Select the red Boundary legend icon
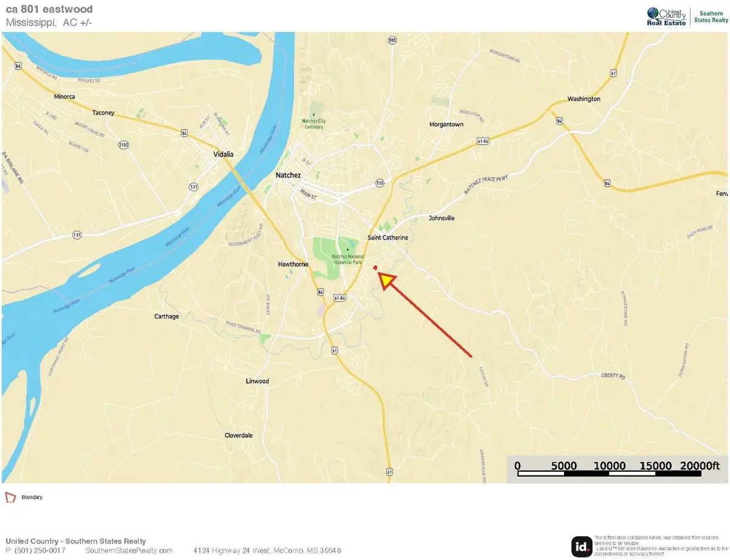This screenshot has width=730, height=560. pos(10,497)
